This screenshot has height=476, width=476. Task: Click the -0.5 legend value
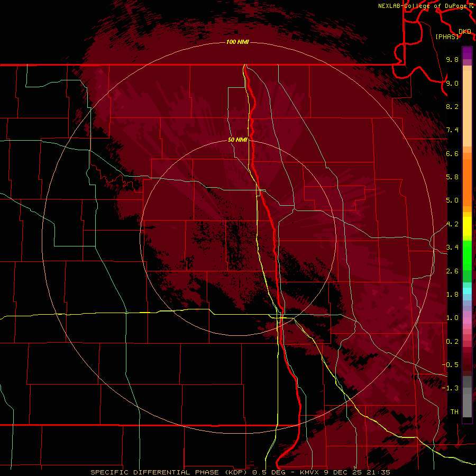point(450,365)
